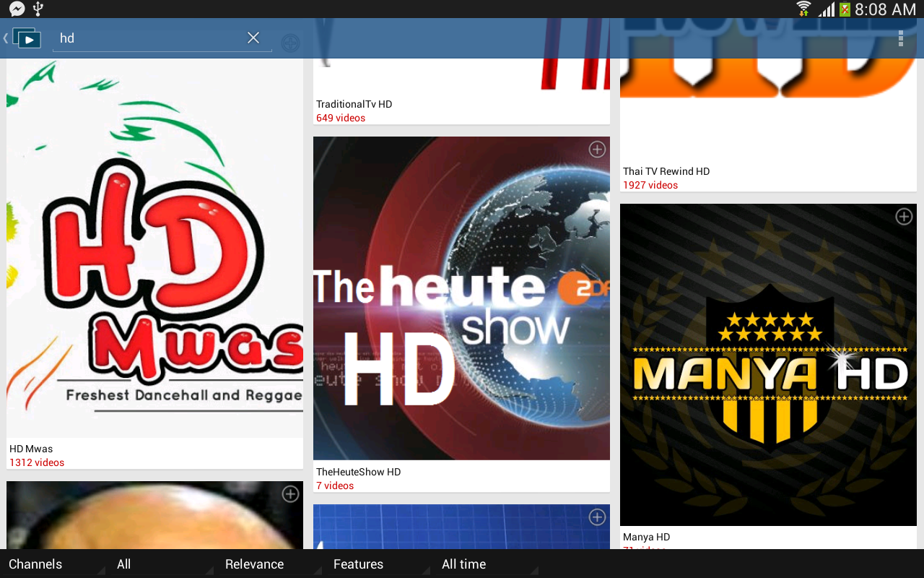Open the Relevance sort dropdown
Viewport: 924px width, 578px height.
(x=271, y=564)
